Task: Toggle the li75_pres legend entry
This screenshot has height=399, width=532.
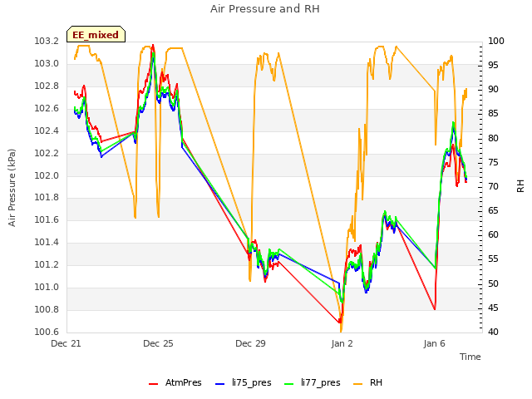Action: (x=244, y=382)
